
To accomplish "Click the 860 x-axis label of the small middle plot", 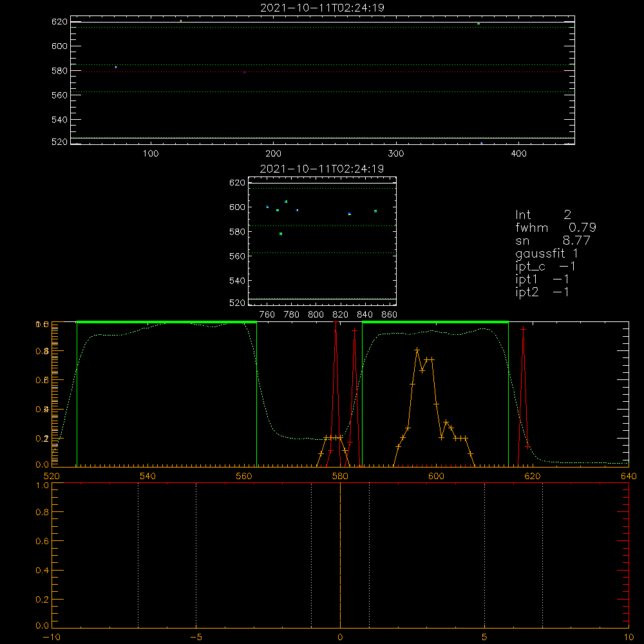I will [390, 315].
